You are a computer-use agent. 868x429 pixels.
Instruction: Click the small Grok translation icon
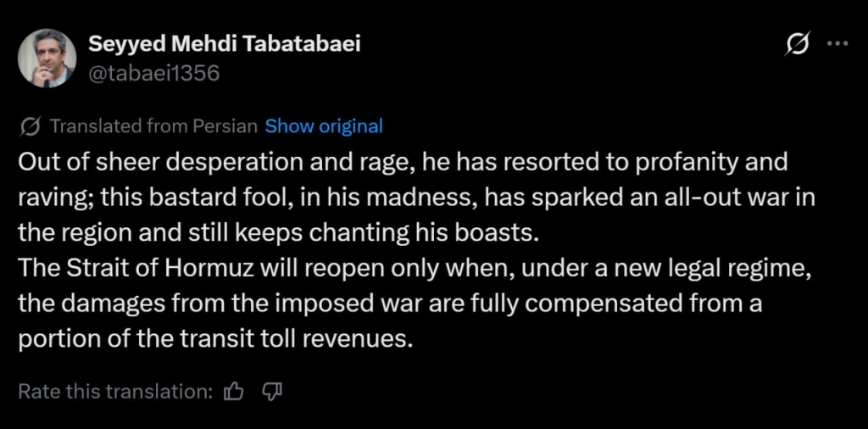pyautogui.click(x=30, y=127)
